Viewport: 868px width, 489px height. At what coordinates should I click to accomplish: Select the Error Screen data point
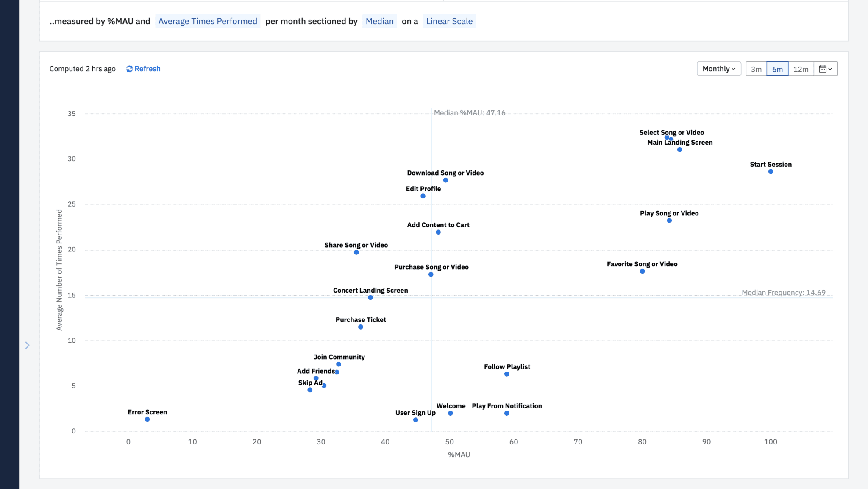(x=147, y=419)
